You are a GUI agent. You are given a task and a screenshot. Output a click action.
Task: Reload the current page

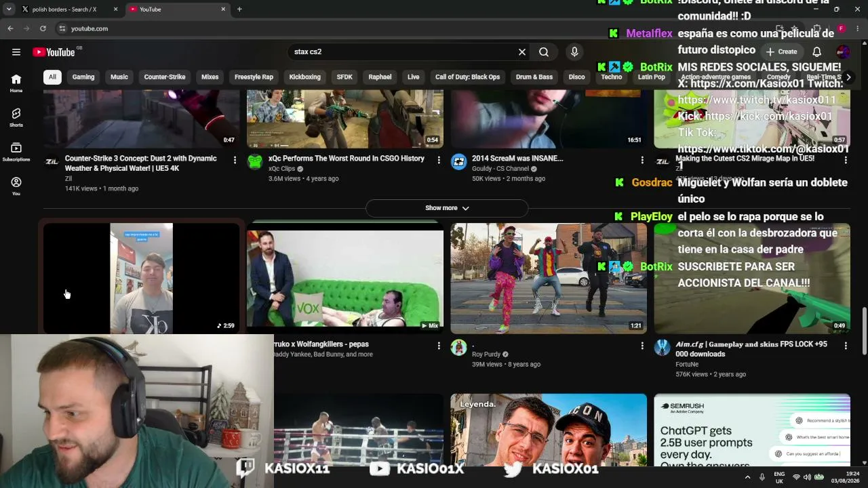pos(43,28)
